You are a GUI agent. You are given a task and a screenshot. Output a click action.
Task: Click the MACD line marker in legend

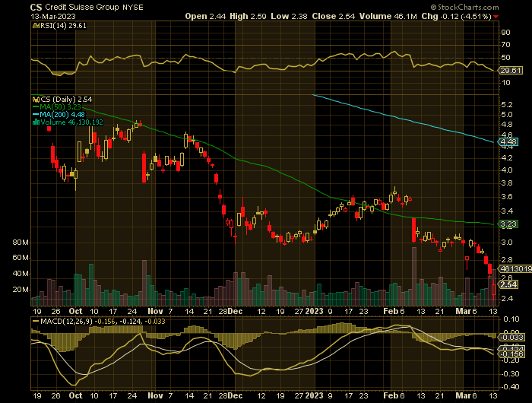[x=35, y=321]
